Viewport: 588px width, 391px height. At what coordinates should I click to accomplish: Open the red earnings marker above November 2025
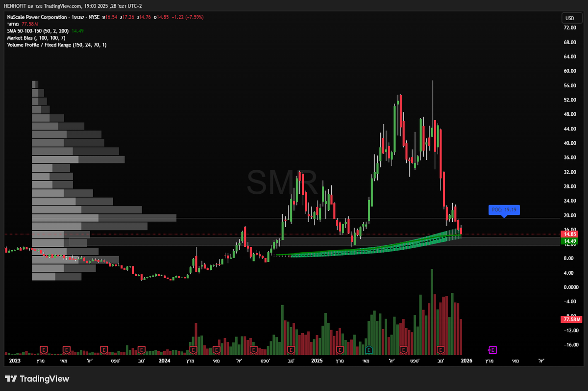[x=440, y=350]
